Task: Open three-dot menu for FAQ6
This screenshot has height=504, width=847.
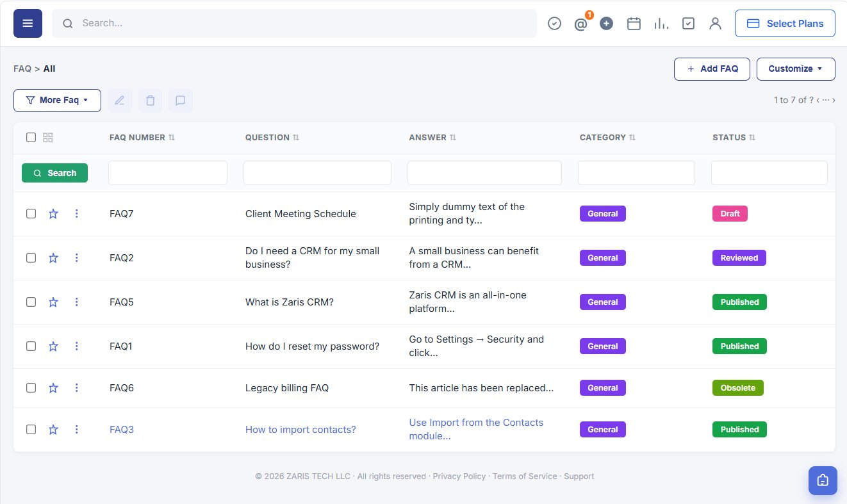Action: pos(76,388)
